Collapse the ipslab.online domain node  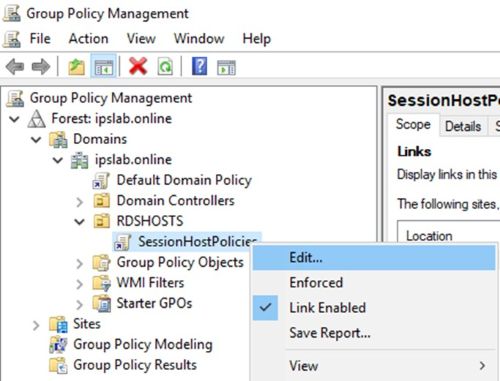point(58,160)
